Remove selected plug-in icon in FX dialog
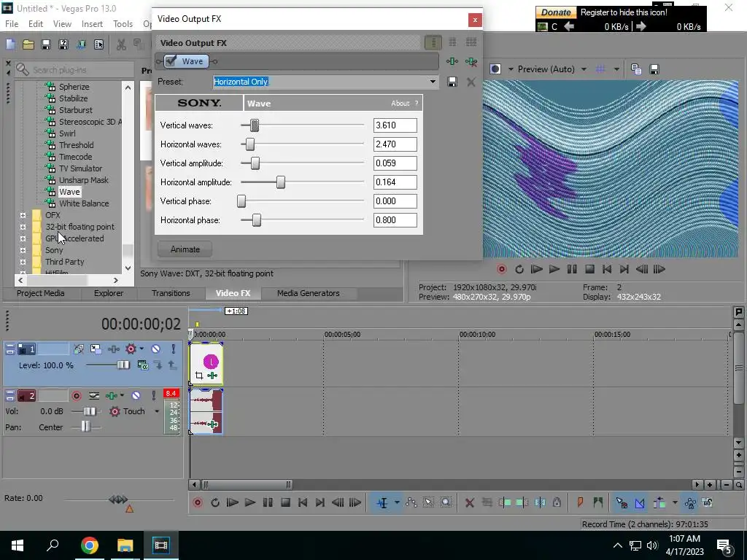This screenshot has height=560, width=747. (x=471, y=61)
